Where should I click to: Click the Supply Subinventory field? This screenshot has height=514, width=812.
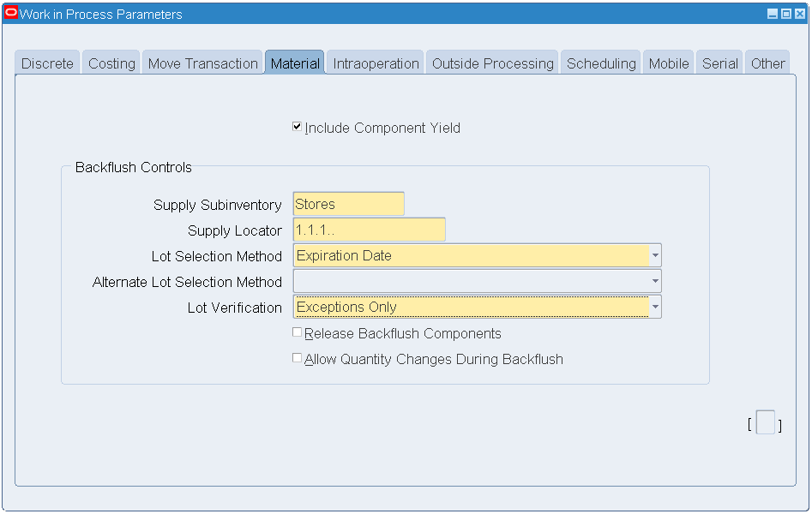click(348, 204)
